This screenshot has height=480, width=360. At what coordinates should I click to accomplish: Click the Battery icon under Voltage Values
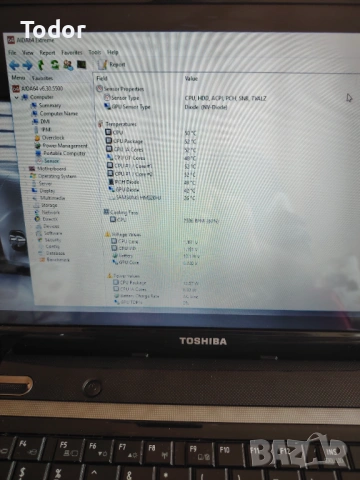(115, 255)
